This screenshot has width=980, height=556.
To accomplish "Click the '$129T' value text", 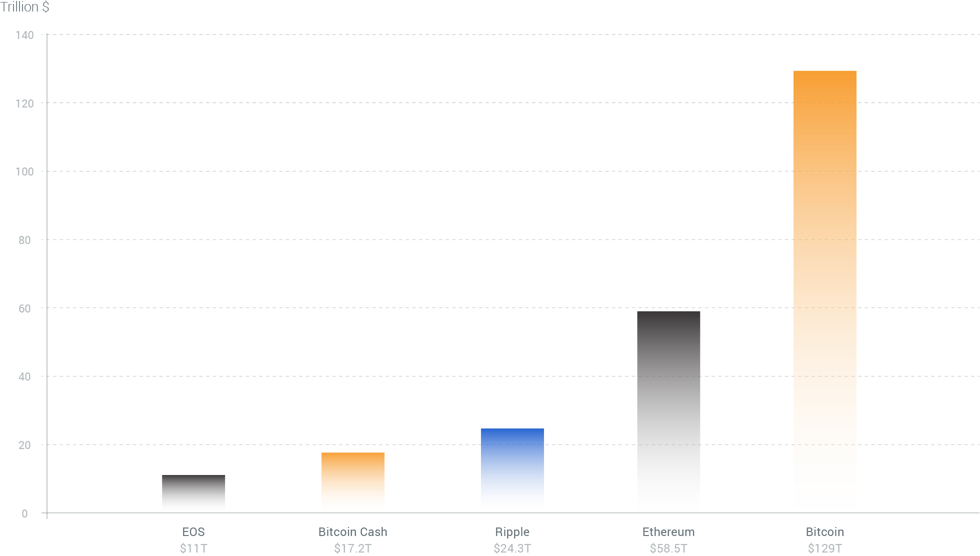I will coord(825,548).
